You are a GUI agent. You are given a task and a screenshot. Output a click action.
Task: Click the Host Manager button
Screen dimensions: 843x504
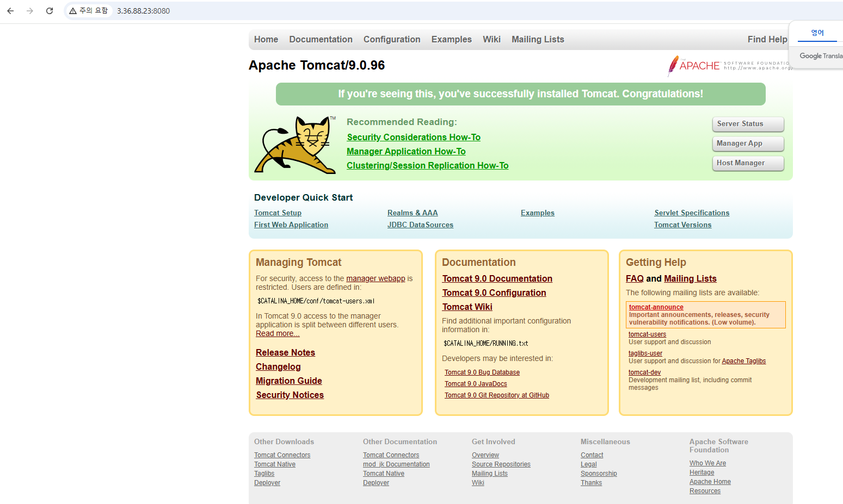click(x=748, y=163)
